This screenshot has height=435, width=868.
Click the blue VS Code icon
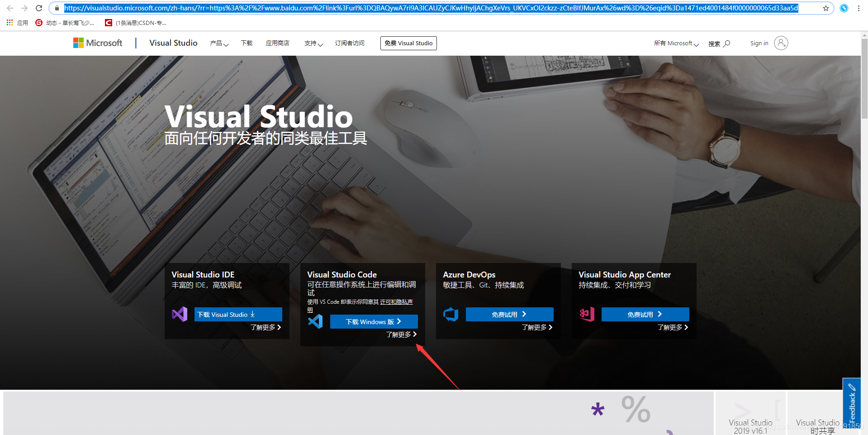pyautogui.click(x=315, y=321)
